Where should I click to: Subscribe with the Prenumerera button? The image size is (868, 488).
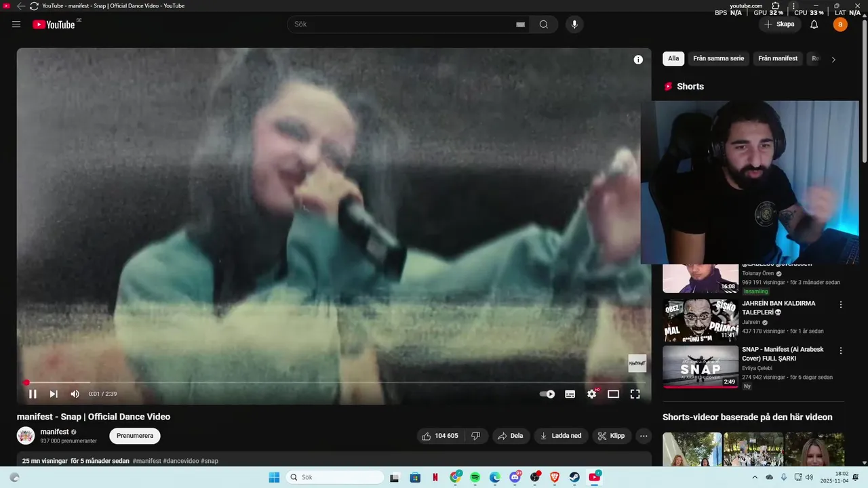[135, 436]
